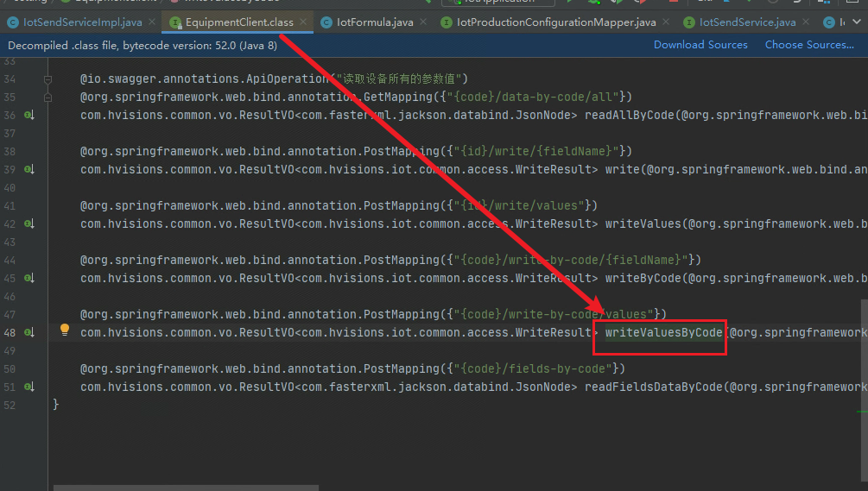Click the Download Sources link

click(x=700, y=45)
